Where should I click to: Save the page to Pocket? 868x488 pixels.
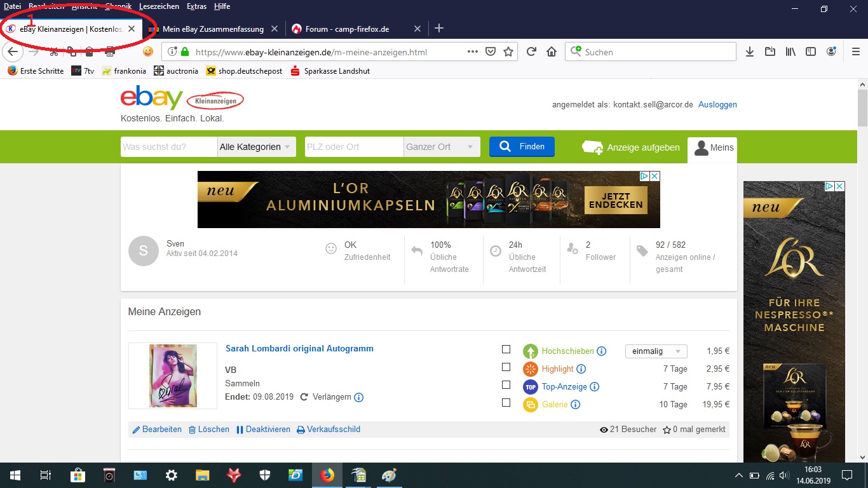click(x=491, y=51)
